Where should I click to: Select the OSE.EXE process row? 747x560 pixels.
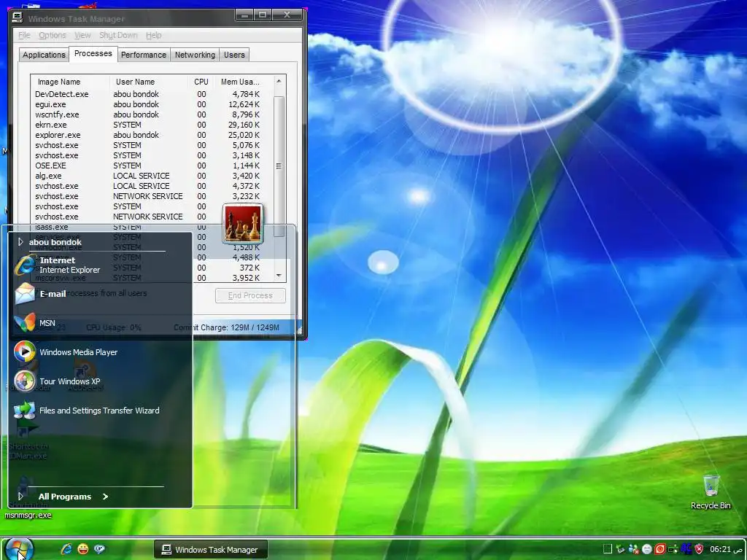tap(152, 166)
